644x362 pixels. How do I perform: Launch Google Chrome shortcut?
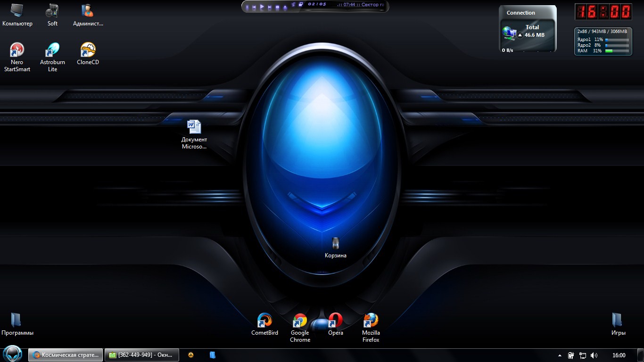[300, 328]
